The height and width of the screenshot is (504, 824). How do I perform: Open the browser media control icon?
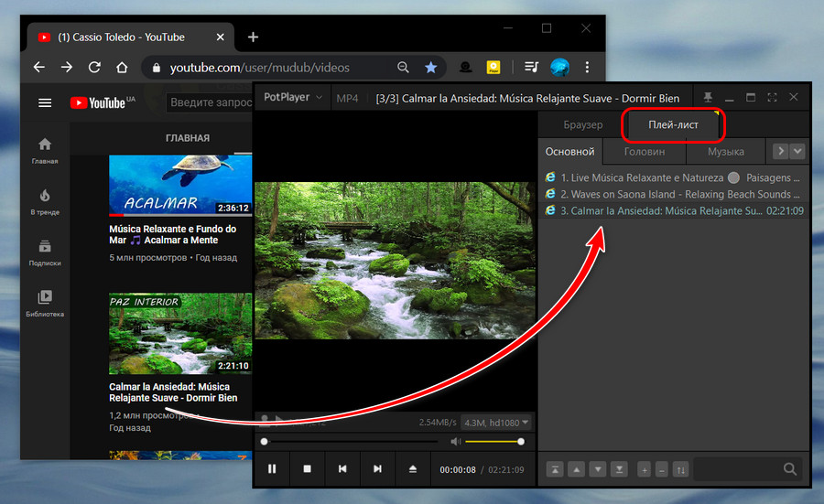pos(532,67)
